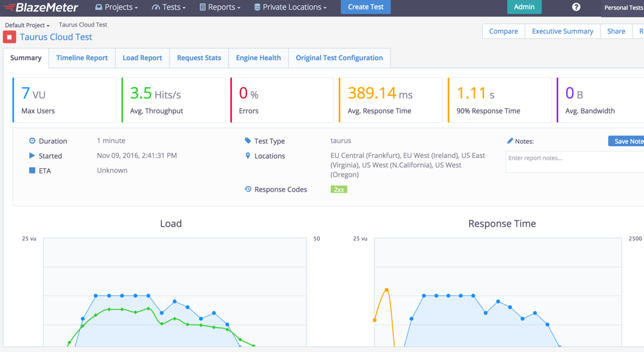Click the Compare button

503,31
